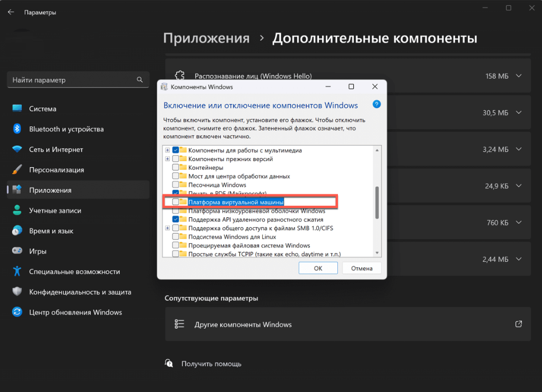The image size is (542, 392).
Task: Confirm with the ОК button
Action: (318, 268)
